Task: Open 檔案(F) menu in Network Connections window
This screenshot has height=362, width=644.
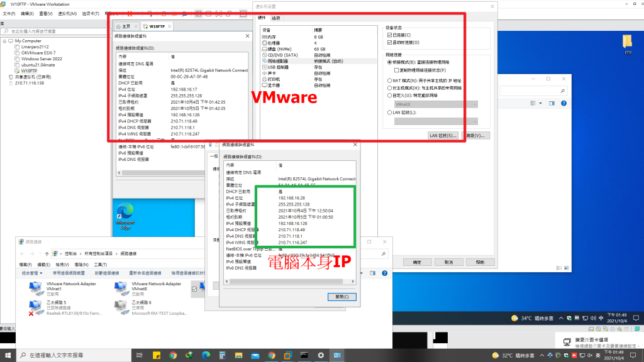Action: 25,265
